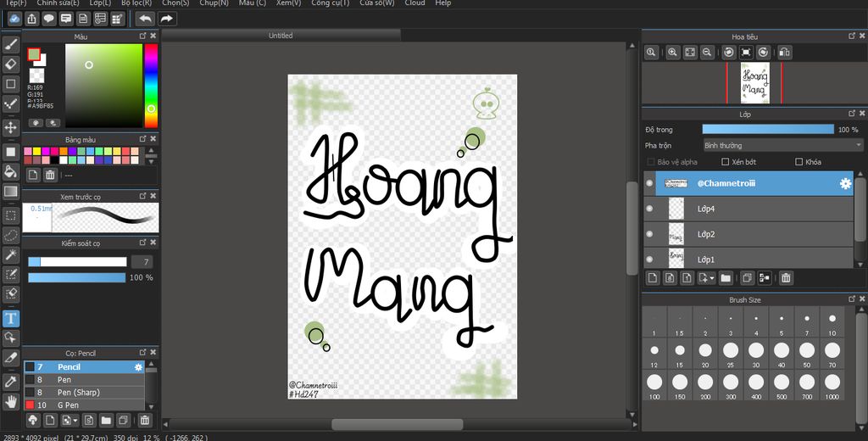The image size is (868, 441).
Task: Open the Cửa sổ(W) window menu
Action: click(x=377, y=3)
